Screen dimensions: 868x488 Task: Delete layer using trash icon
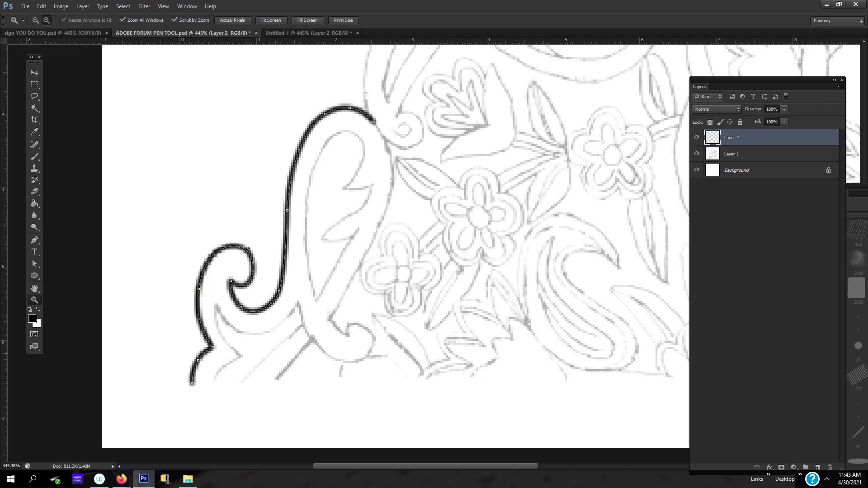pos(830,467)
